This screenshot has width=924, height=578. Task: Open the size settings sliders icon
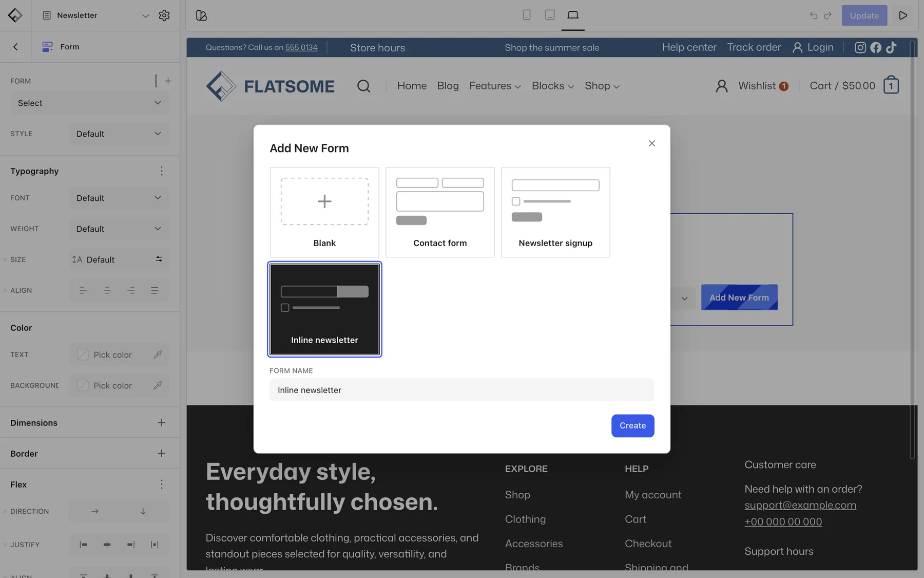(x=159, y=259)
